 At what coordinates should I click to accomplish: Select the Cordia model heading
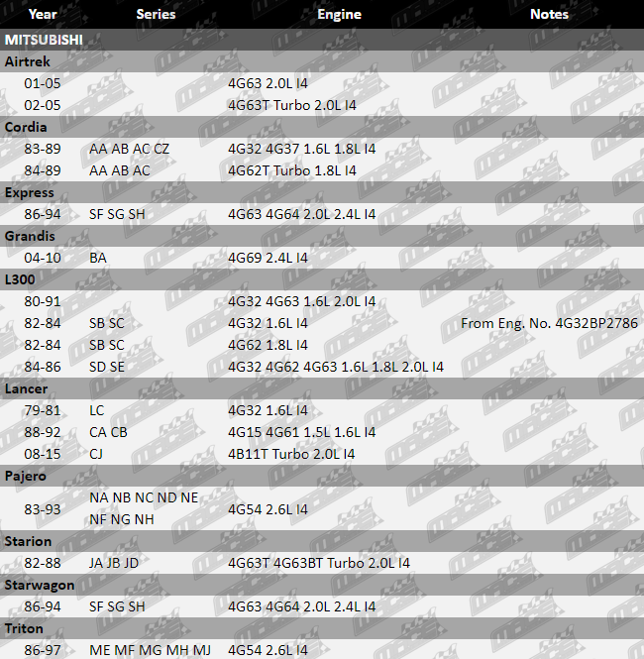pos(26,128)
